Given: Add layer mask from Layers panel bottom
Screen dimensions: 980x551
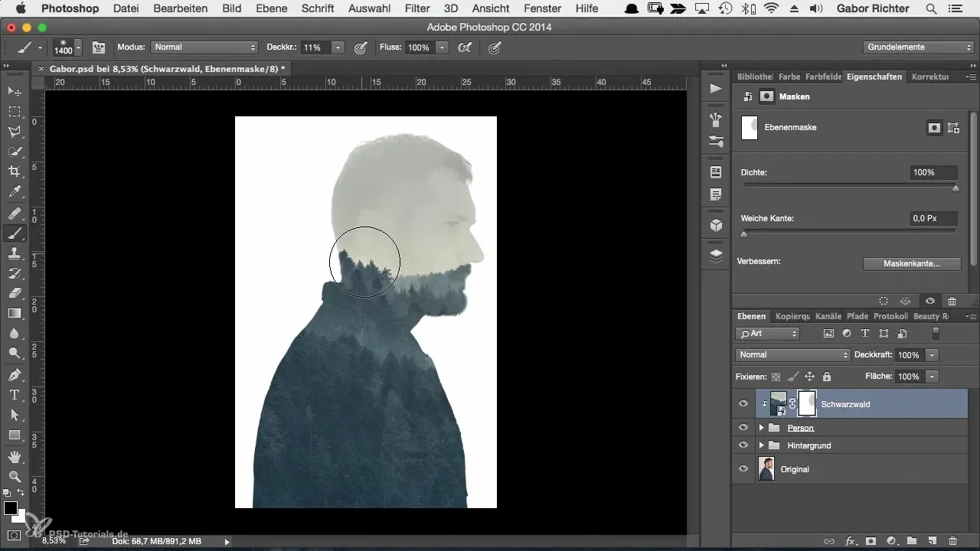Looking at the screenshot, I should 871,541.
